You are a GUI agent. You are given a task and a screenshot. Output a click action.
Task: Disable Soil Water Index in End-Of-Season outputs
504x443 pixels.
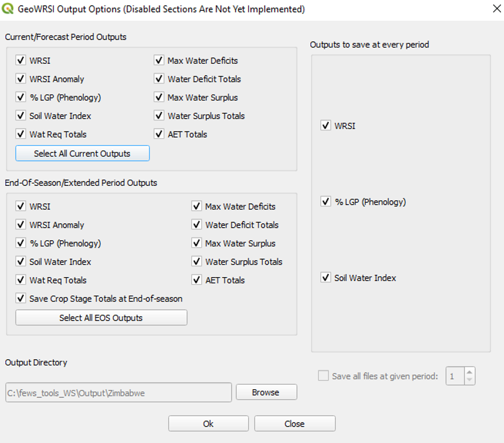[21, 262]
